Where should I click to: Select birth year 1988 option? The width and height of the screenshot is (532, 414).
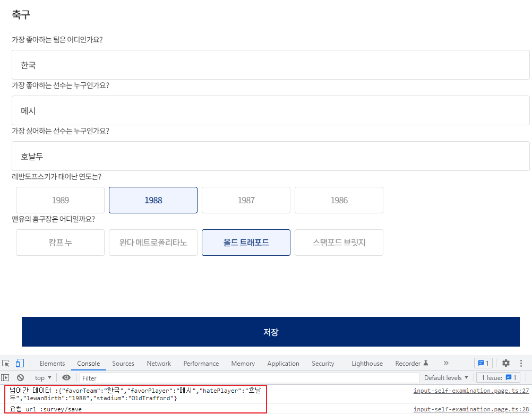click(153, 200)
